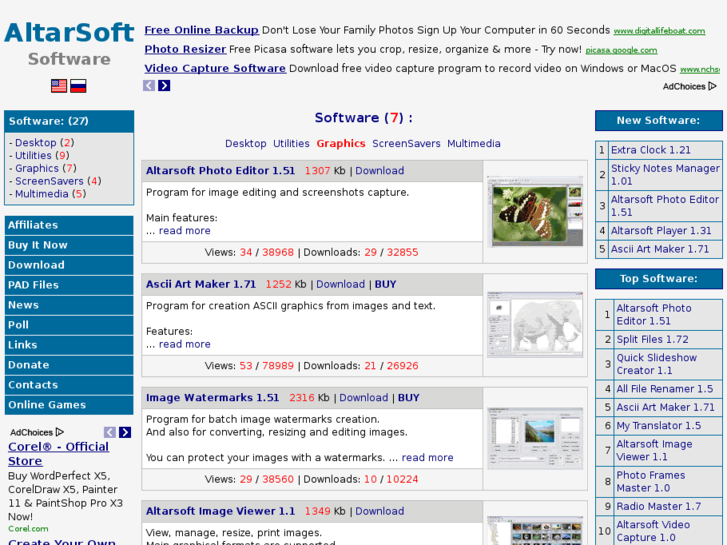
Task: Open Altarsoft Photo Editor 1.51 title
Action: [x=220, y=171]
